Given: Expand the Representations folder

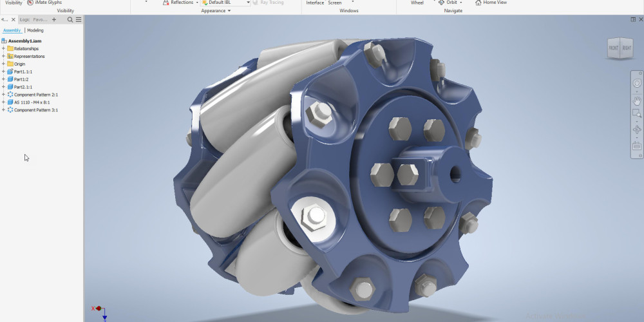Looking at the screenshot, I should click(x=3, y=56).
